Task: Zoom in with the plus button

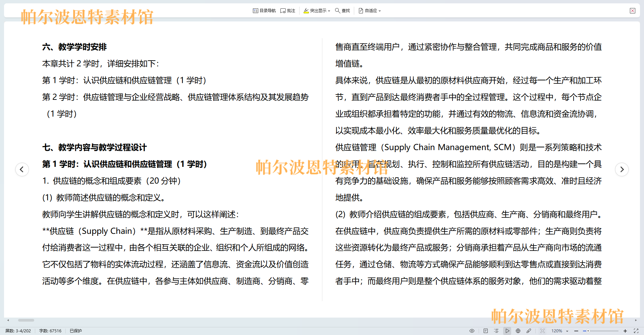Action: point(625,331)
